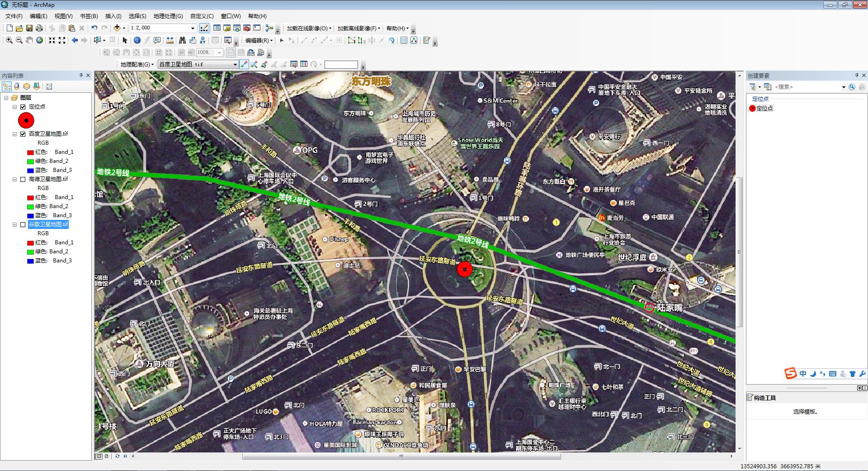Click the red 定位点 symbol in contents
The width and height of the screenshot is (868, 471).
[x=26, y=120]
